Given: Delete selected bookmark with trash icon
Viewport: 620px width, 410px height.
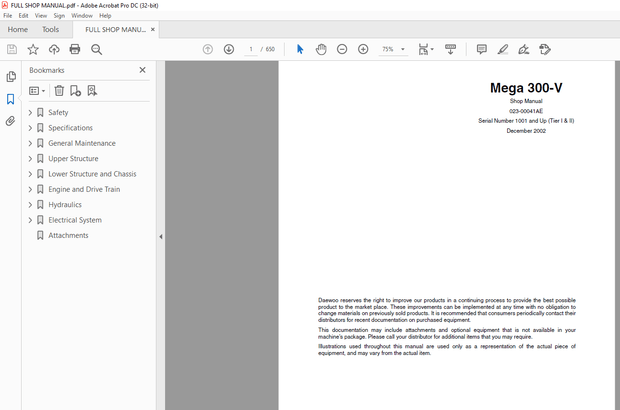Looking at the screenshot, I should pyautogui.click(x=59, y=91).
